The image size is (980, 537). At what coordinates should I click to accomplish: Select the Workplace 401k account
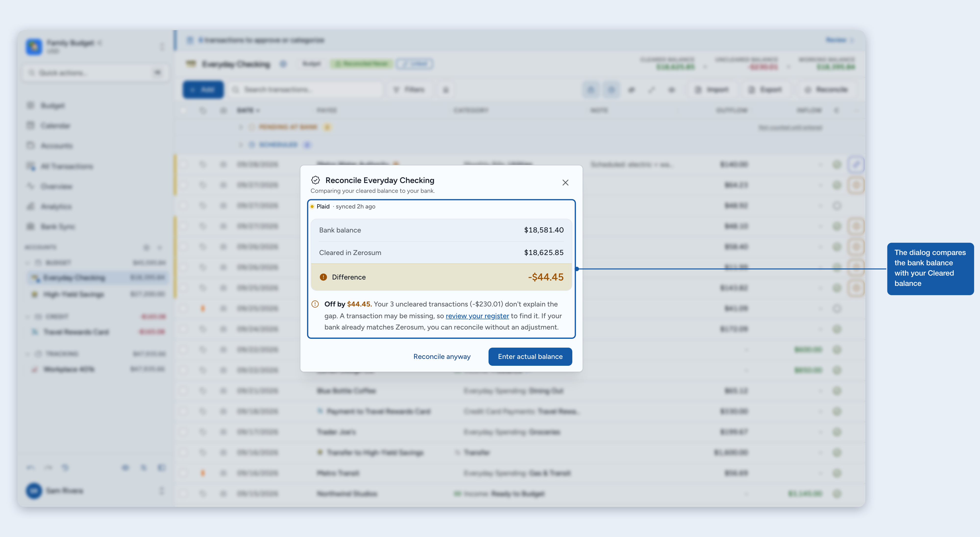click(x=98, y=369)
